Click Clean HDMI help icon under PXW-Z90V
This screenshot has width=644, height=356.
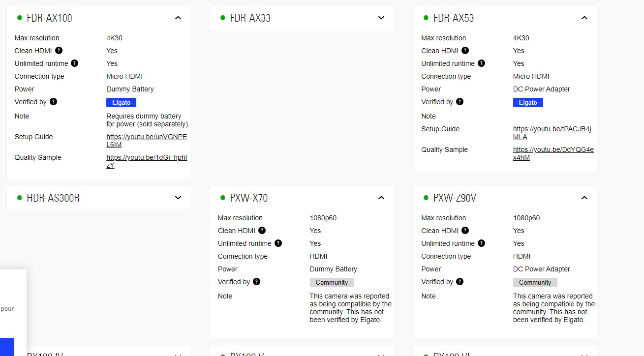coord(465,231)
